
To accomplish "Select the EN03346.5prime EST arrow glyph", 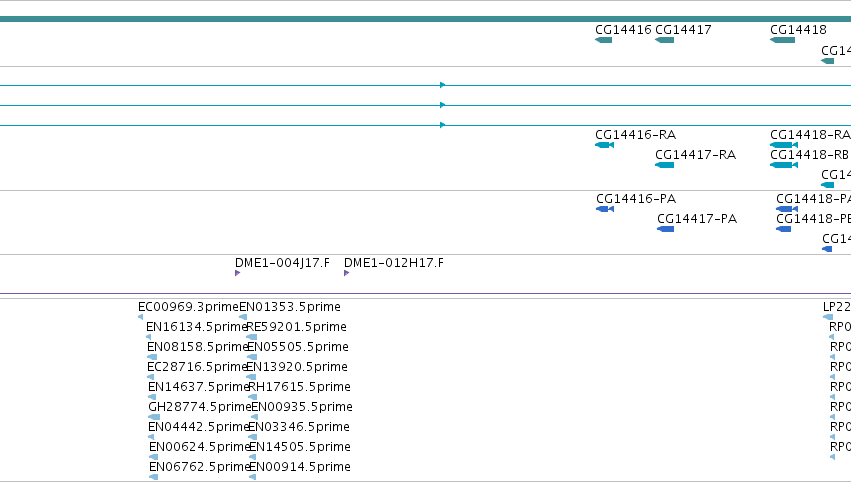I will (252, 437).
